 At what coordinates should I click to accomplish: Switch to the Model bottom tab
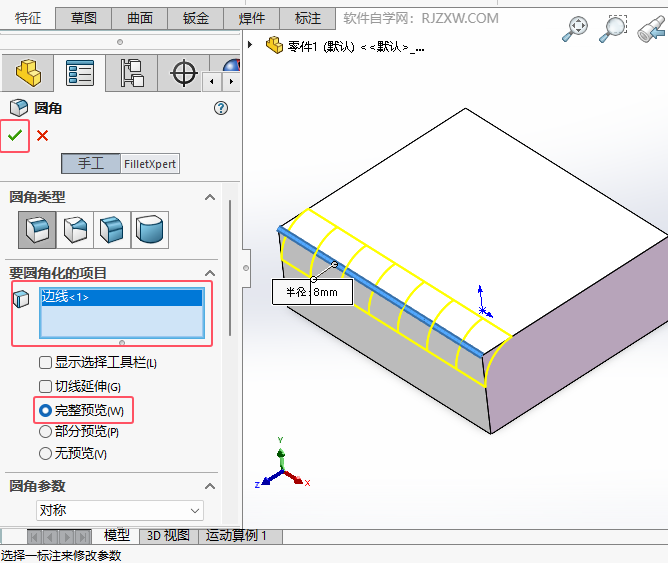coord(117,535)
